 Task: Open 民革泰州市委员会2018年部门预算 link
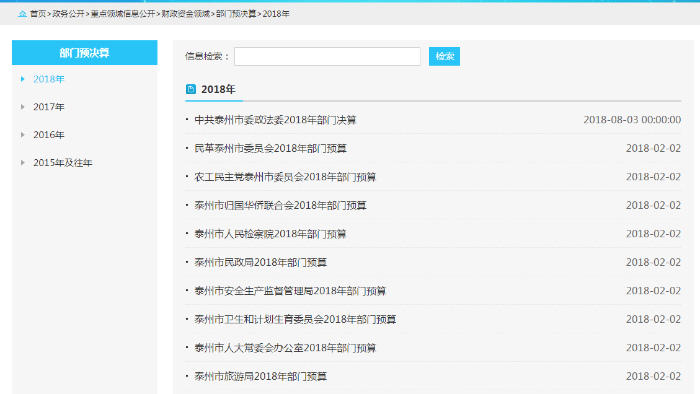(x=270, y=149)
